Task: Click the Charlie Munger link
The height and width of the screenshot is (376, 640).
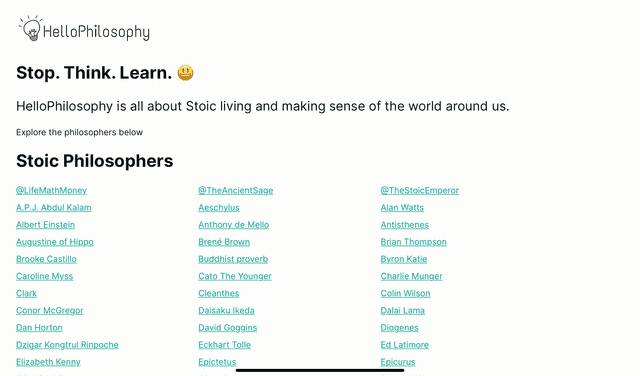Action: click(x=411, y=276)
